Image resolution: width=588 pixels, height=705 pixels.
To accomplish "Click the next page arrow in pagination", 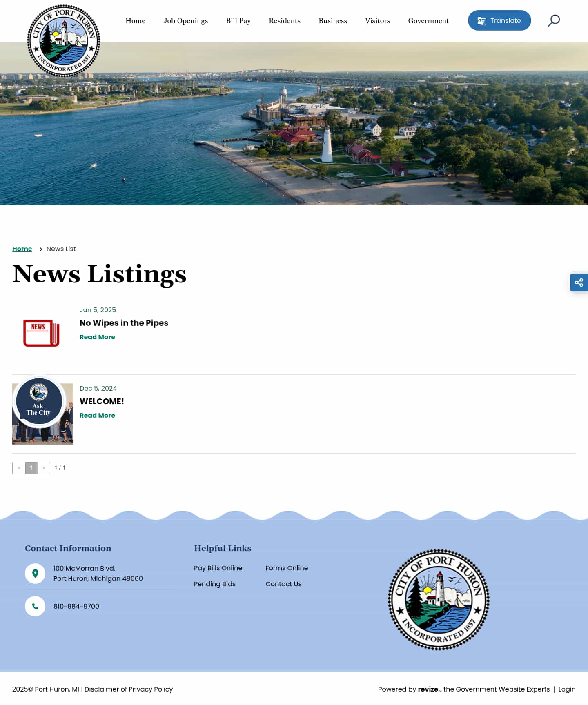I will [x=44, y=468].
